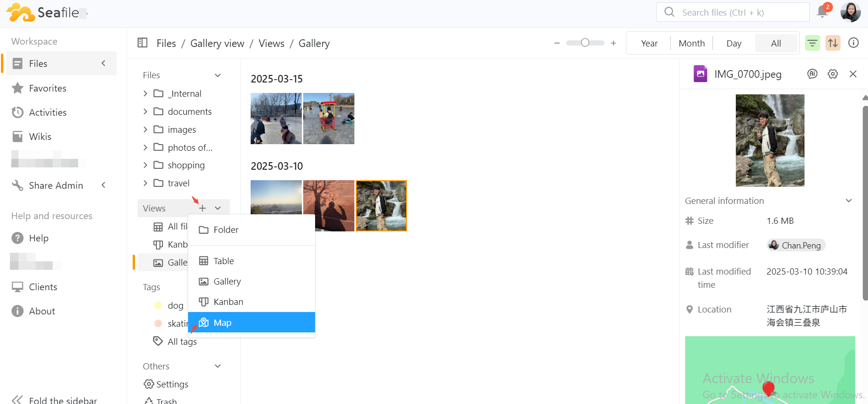Screen dimensions: 868x404
Task: Switch gallery grouping to Year
Action: coord(649,44)
